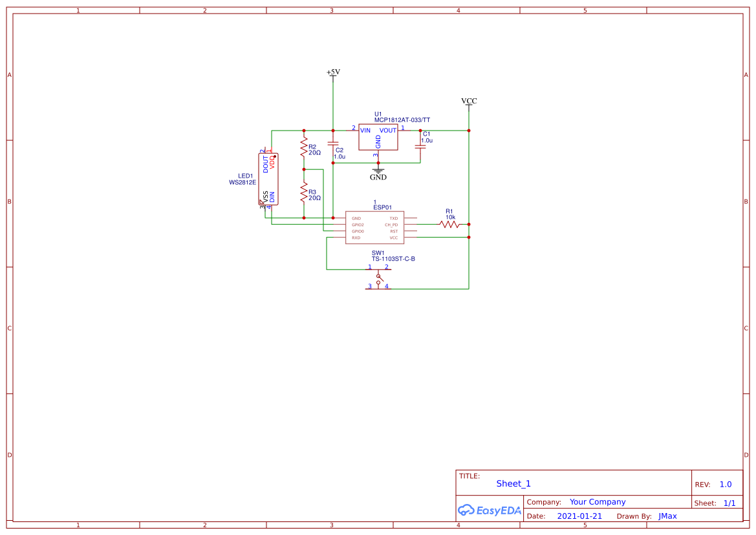Click the U1 designator label
This screenshot has height=535, width=756.
(378, 114)
